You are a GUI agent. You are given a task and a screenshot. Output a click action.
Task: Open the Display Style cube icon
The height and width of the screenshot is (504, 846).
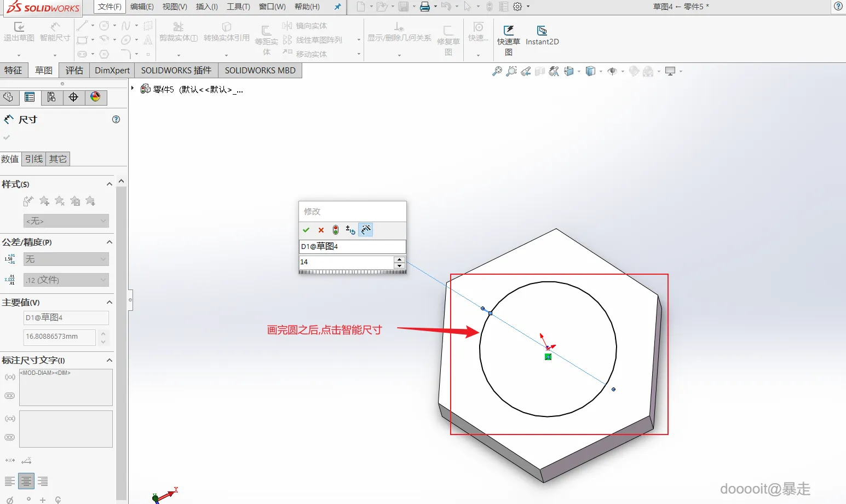coord(590,71)
